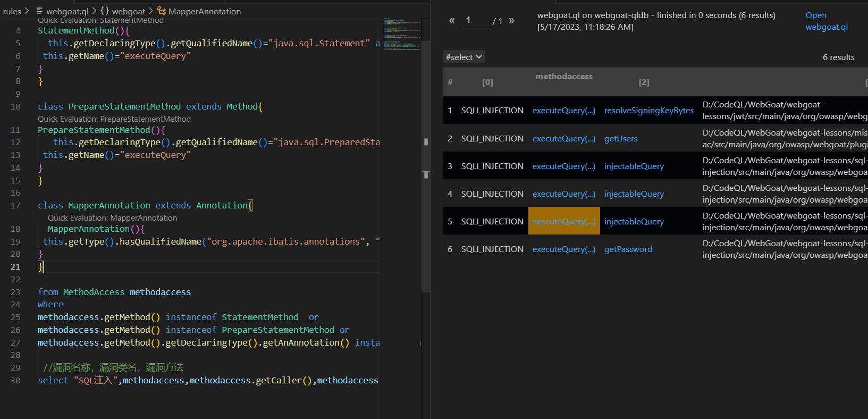Image resolution: width=868 pixels, height=419 pixels.
Task: Run Quick Evaluation: StatementMethod code lens
Action: click(100, 20)
